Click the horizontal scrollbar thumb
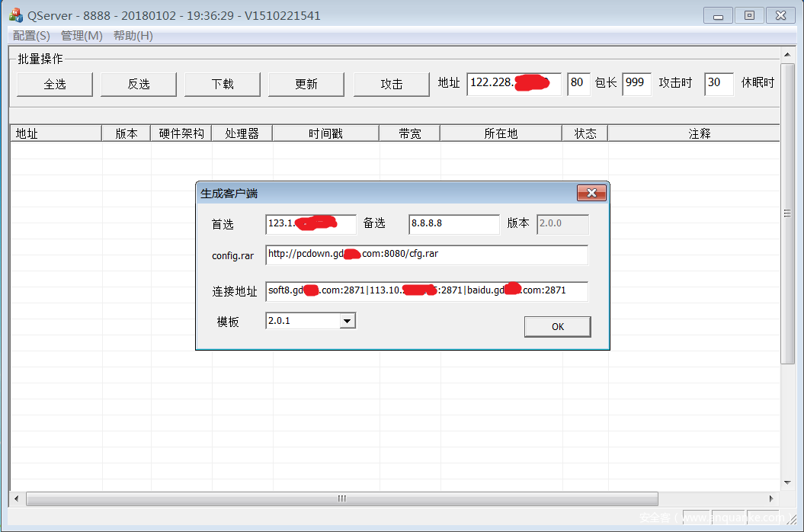Image resolution: width=804 pixels, height=532 pixels. click(342, 498)
